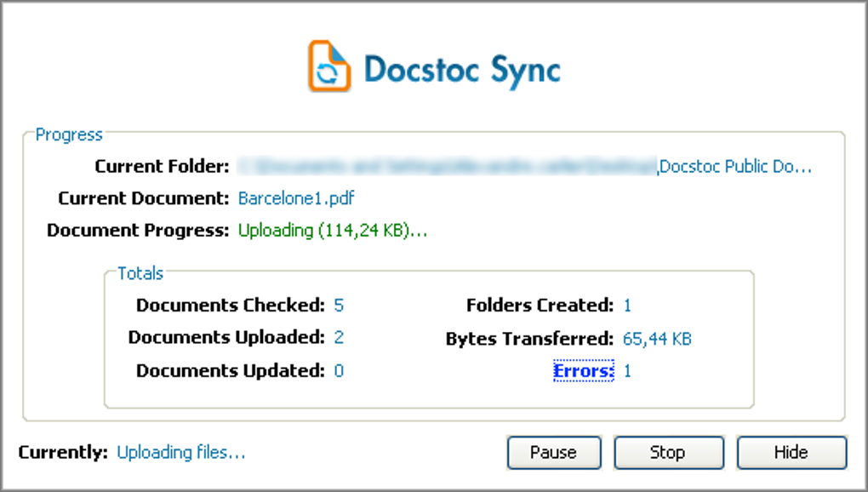Click the Documents Checked count of 5
The image size is (868, 492).
[x=338, y=305]
